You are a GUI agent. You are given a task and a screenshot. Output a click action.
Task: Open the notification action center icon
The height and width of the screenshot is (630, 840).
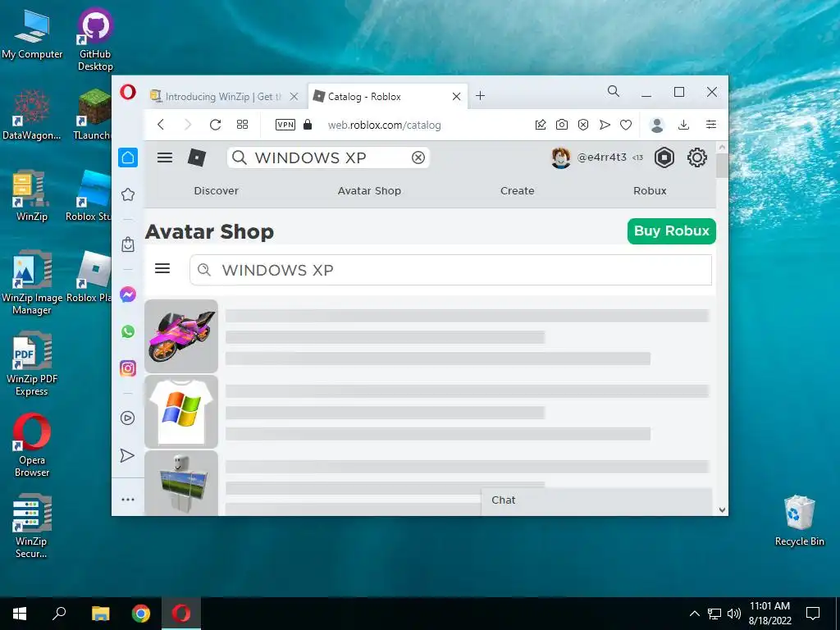click(x=813, y=614)
